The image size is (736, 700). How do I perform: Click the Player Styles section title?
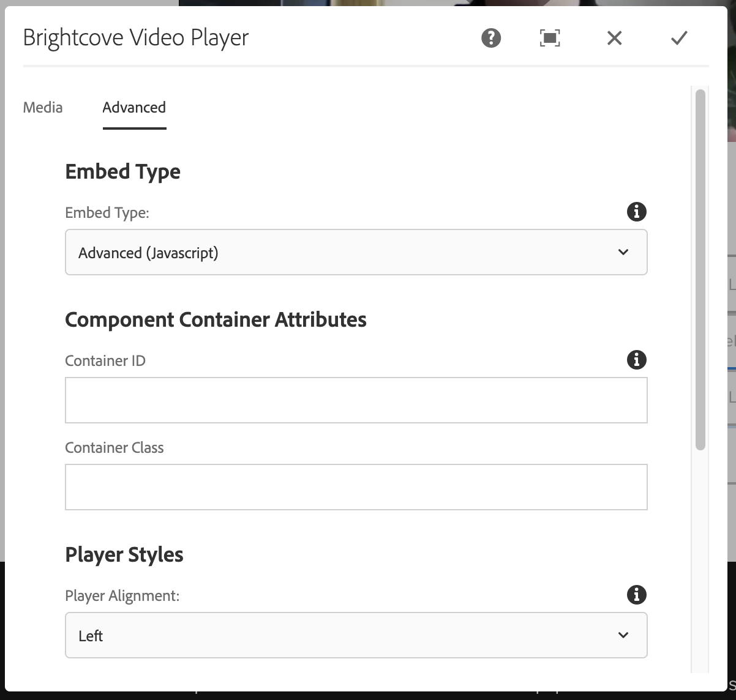point(124,554)
